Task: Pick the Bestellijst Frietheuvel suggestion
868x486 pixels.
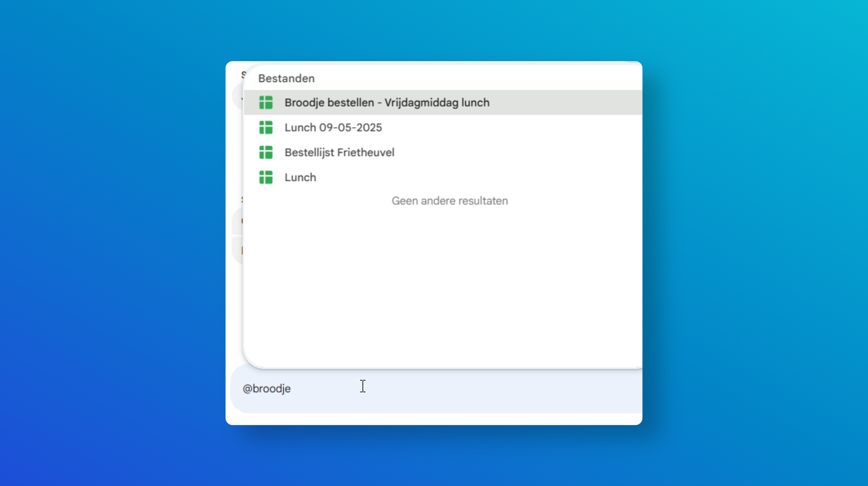Action: [x=443, y=153]
